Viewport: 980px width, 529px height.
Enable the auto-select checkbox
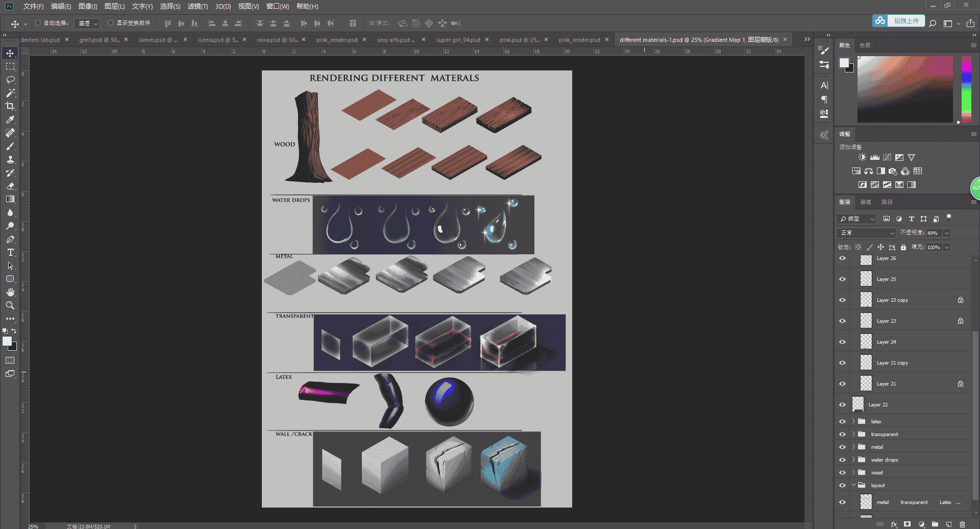coord(38,23)
